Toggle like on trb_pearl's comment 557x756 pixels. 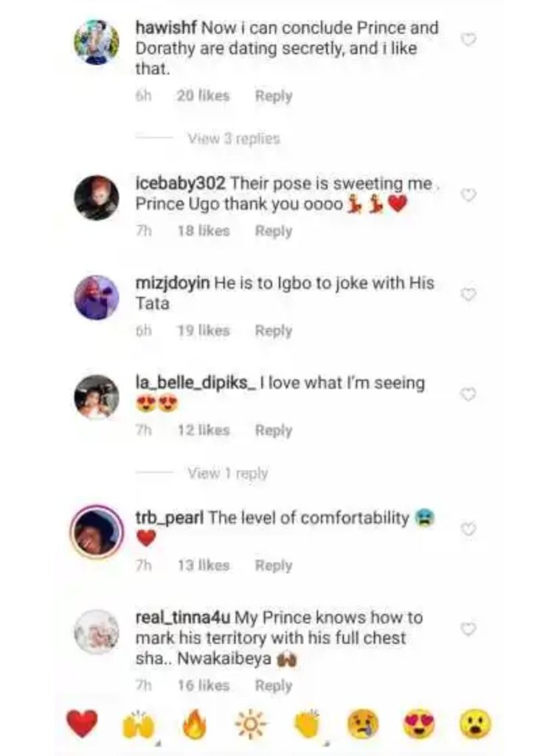pyautogui.click(x=468, y=529)
